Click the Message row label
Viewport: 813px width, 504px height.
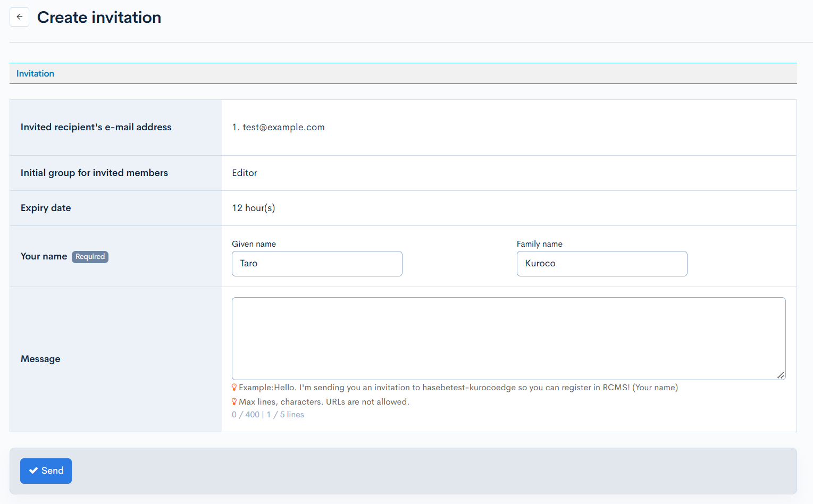coord(40,359)
